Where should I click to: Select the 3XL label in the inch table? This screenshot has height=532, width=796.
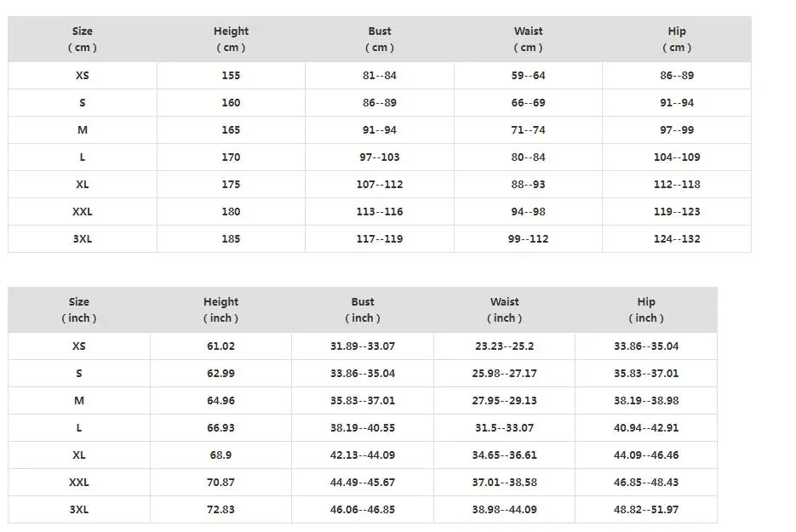coord(79,510)
